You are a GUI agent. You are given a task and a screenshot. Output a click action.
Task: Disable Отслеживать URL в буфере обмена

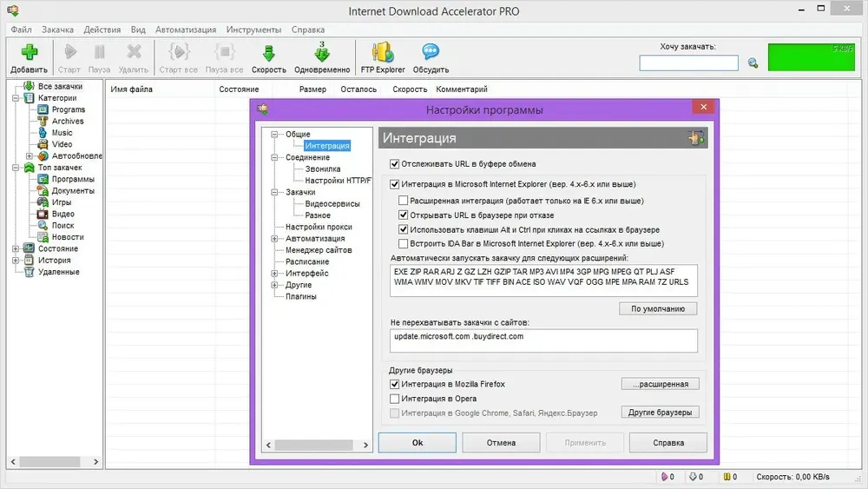pos(394,164)
